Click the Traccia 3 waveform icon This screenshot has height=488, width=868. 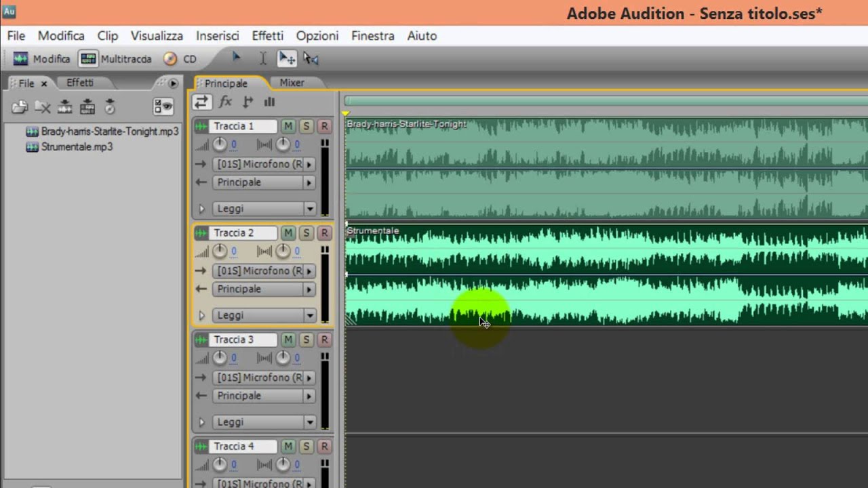pyautogui.click(x=201, y=340)
